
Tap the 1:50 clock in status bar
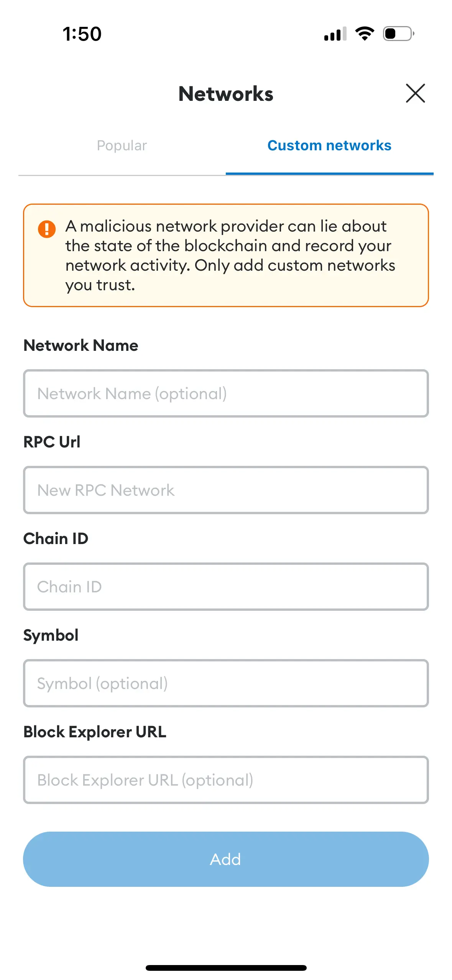coord(82,34)
